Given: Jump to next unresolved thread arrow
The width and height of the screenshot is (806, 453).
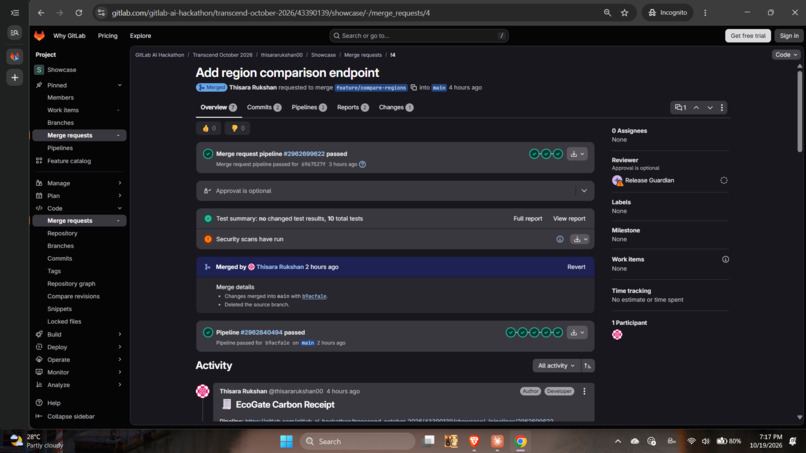Looking at the screenshot, I should click(x=710, y=107).
